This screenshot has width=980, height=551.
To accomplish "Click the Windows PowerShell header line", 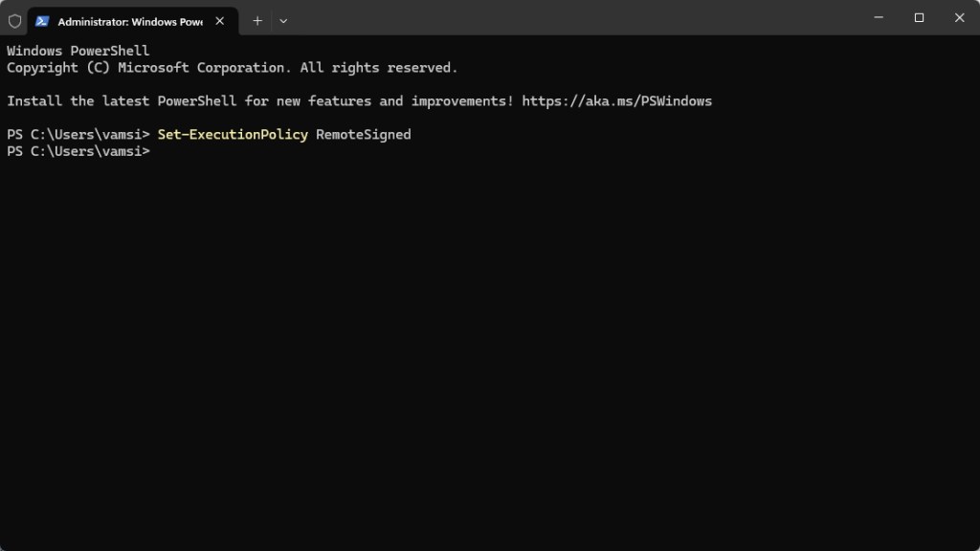I will pos(78,51).
